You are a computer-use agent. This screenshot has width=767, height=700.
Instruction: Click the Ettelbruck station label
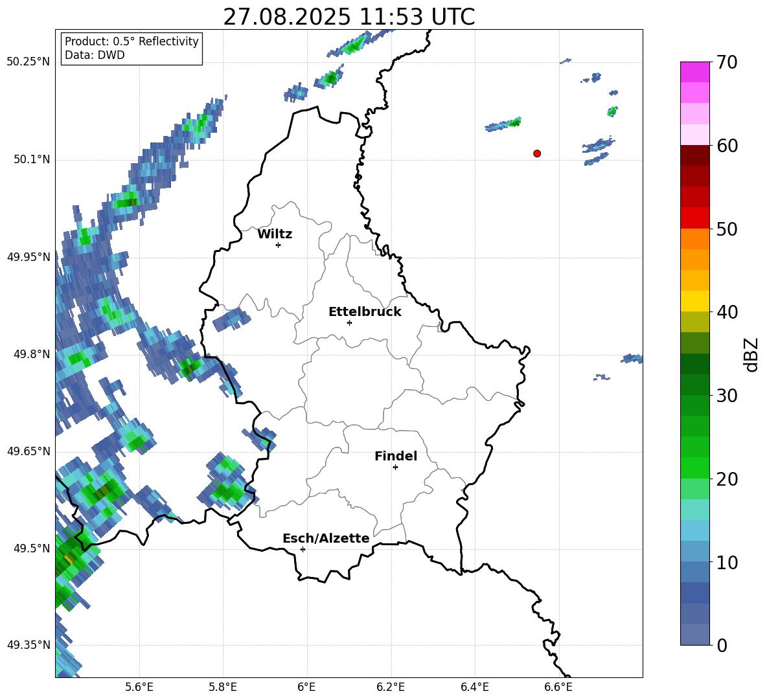pyautogui.click(x=365, y=312)
